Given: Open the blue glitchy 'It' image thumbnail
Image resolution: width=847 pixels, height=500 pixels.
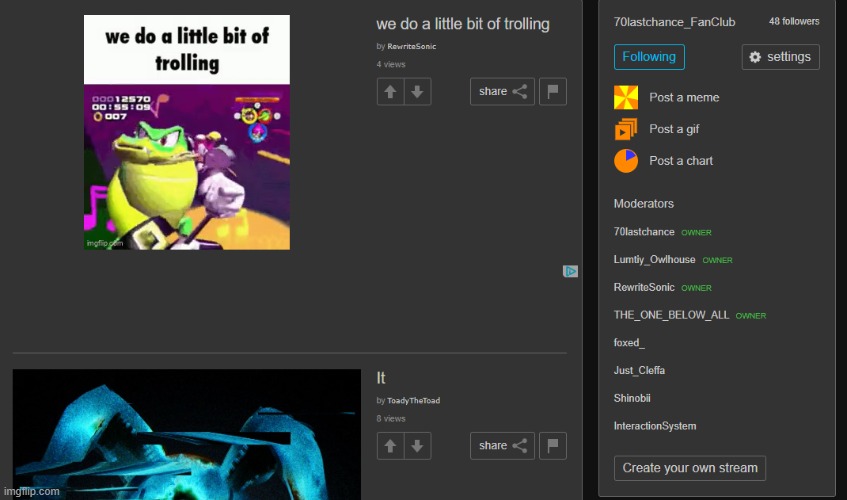Looking at the screenshot, I should tap(187, 435).
